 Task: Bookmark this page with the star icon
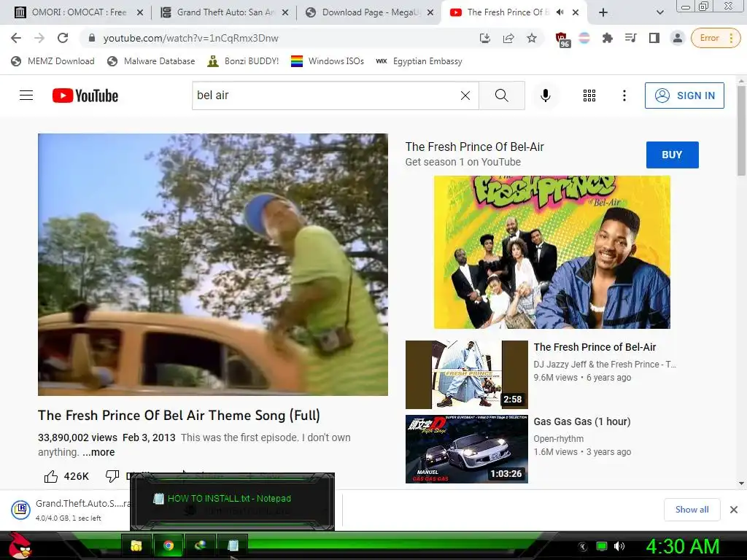(x=532, y=38)
